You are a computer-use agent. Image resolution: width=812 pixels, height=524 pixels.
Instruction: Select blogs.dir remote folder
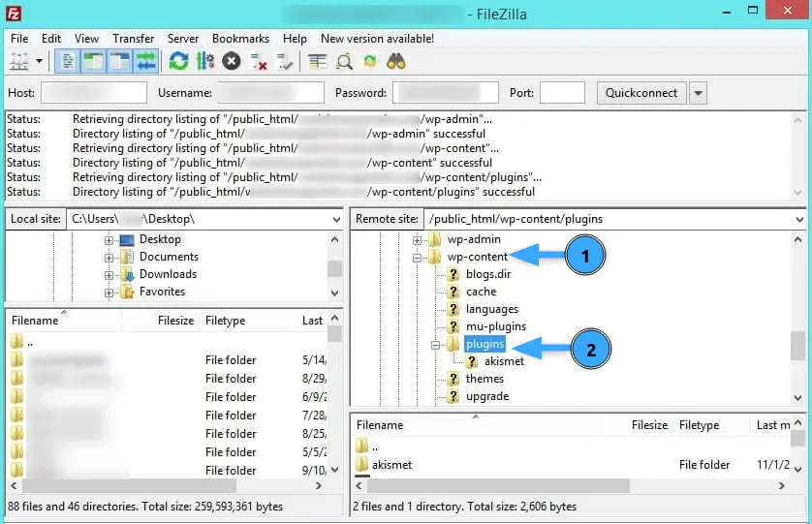(x=488, y=274)
